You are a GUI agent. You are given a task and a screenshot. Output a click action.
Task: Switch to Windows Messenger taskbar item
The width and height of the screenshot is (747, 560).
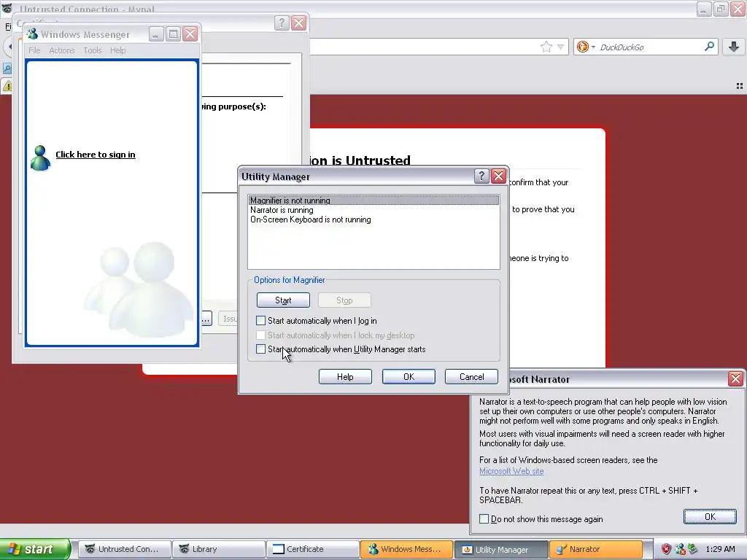[407, 549]
